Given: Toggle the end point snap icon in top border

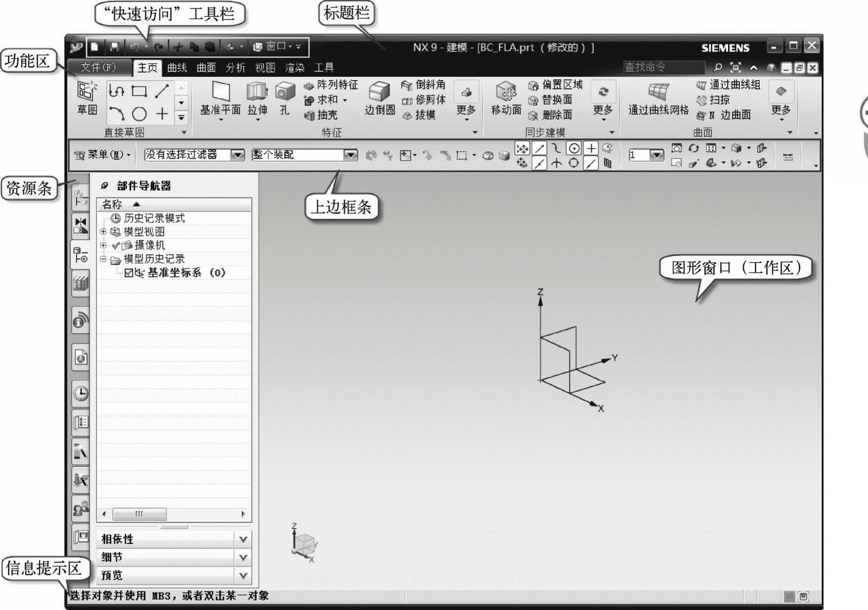Looking at the screenshot, I should tap(539, 148).
